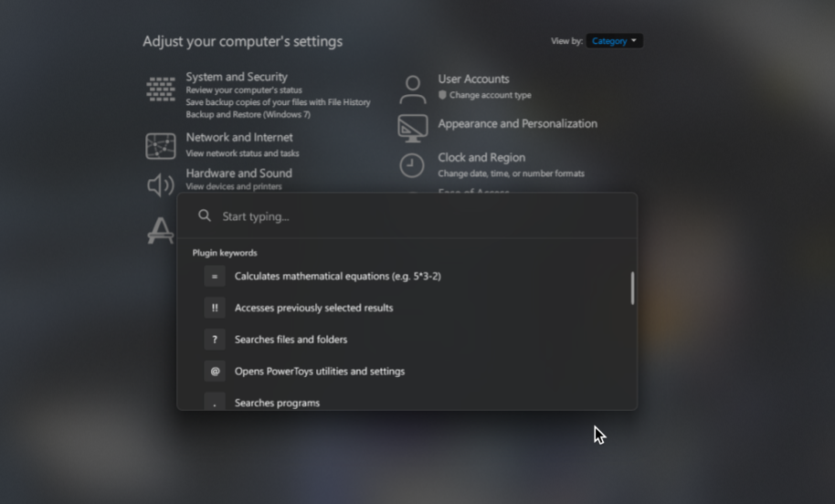
Task: Open 'View network status and tasks' link
Action: pyautogui.click(x=242, y=153)
